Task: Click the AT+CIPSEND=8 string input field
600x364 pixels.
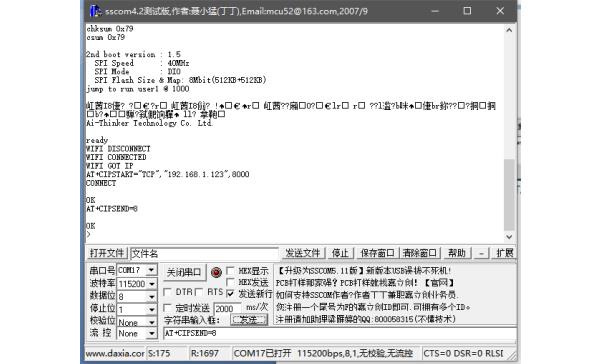Action: [x=339, y=333]
